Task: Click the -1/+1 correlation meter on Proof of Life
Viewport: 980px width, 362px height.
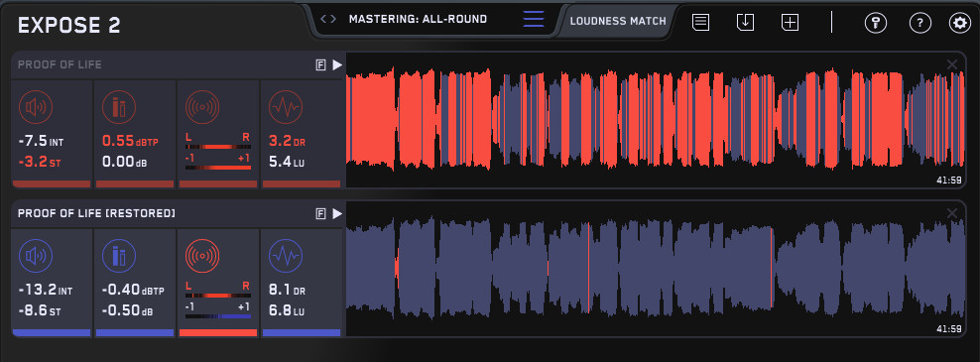Action: pyautogui.click(x=218, y=168)
